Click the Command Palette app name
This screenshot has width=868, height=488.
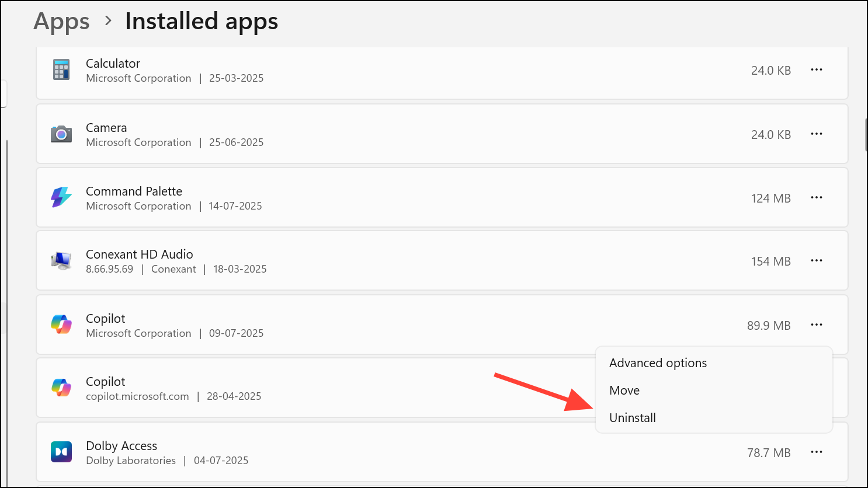(x=134, y=191)
